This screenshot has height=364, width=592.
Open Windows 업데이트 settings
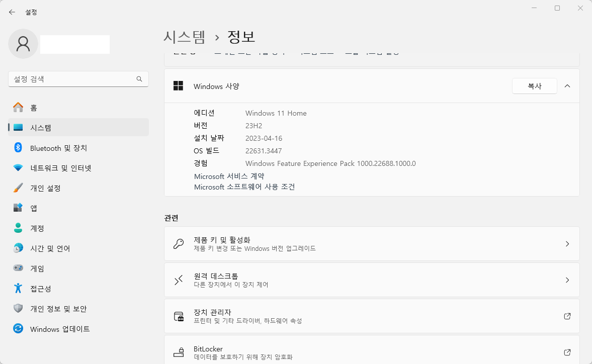[x=78, y=329]
